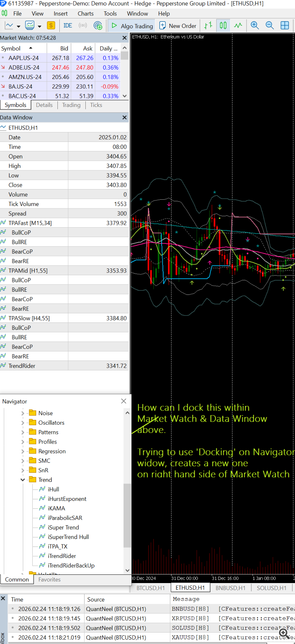Expand the Regression folder chevron
295x644 pixels.
(22, 451)
